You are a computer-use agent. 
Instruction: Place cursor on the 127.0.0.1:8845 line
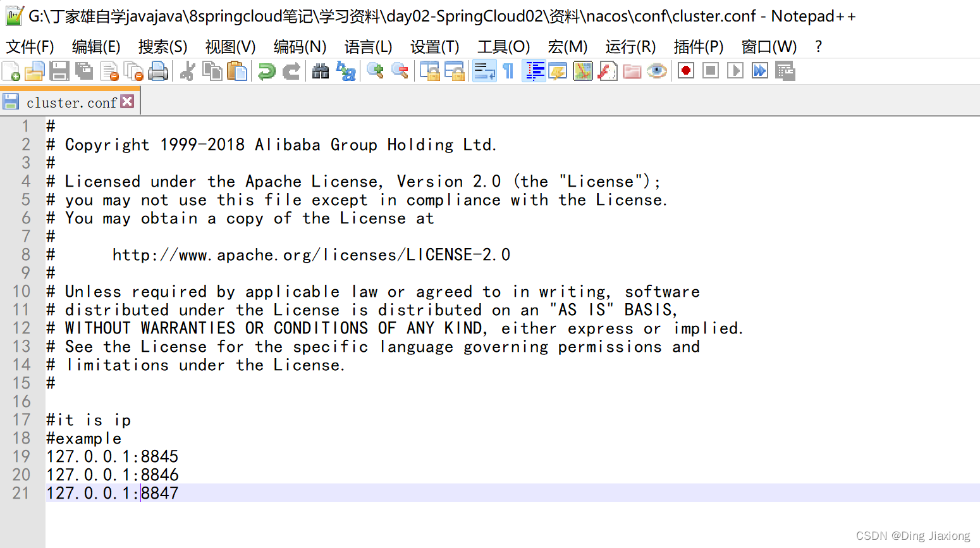coord(113,457)
